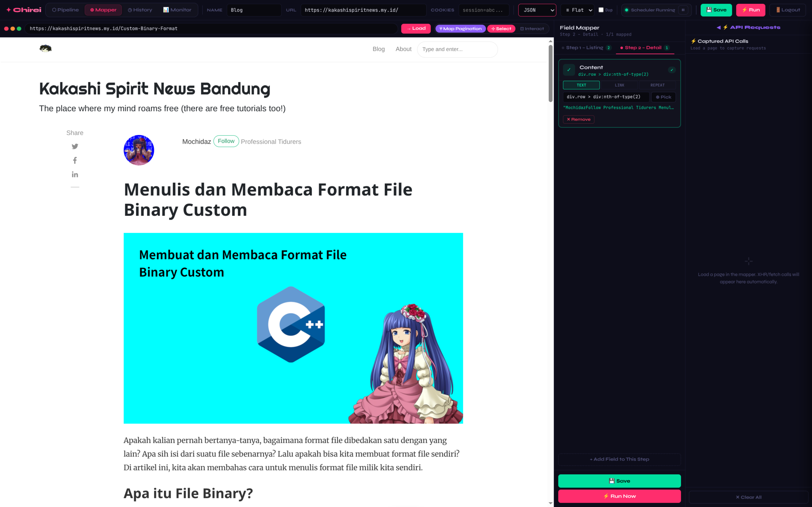The width and height of the screenshot is (812, 507).
Task: Select the TEXT extraction mode for Content
Action: point(581,85)
